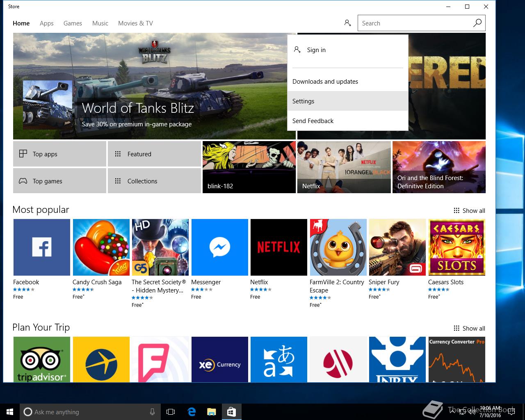Open the blink-182 promo tile
The height and width of the screenshot is (420, 525).
(x=249, y=167)
